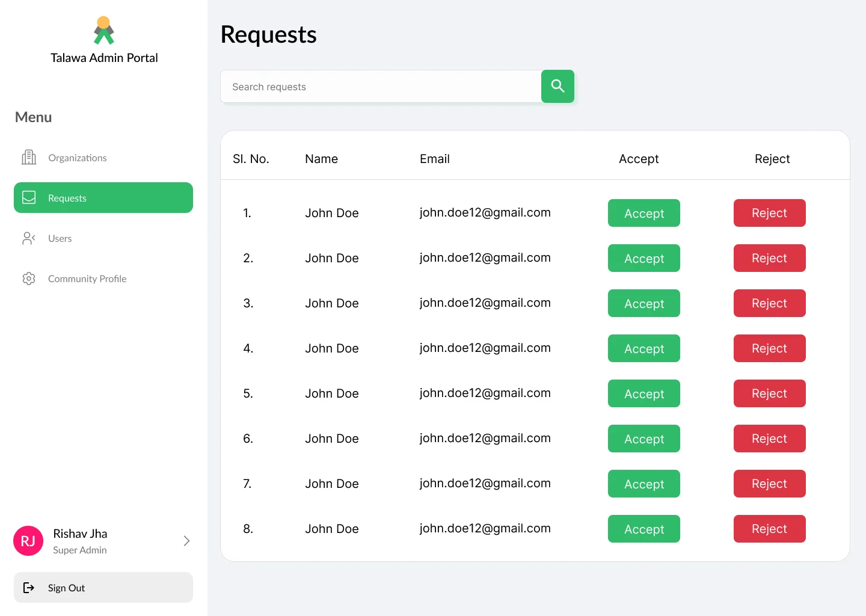The image size is (866, 616).
Task: Click the Community Profile gear icon
Action: (29, 279)
